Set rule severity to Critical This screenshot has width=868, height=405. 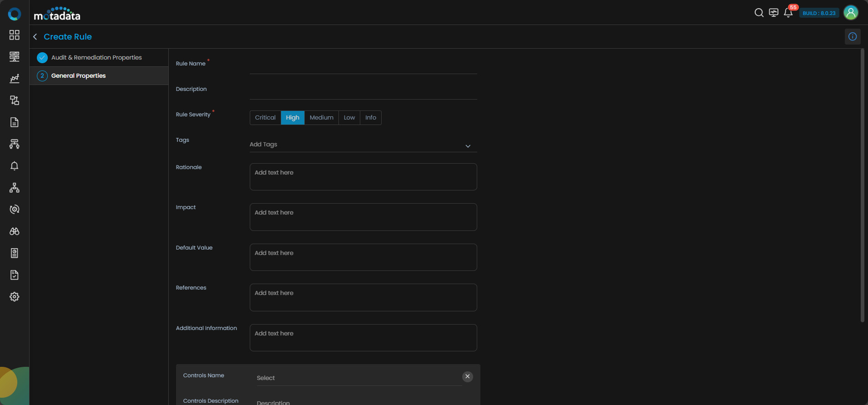point(265,118)
